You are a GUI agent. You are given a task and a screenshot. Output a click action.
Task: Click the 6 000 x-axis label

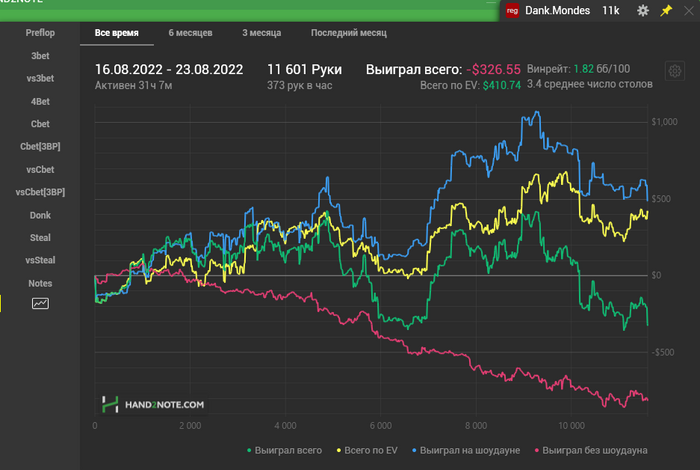pyautogui.click(x=380, y=426)
